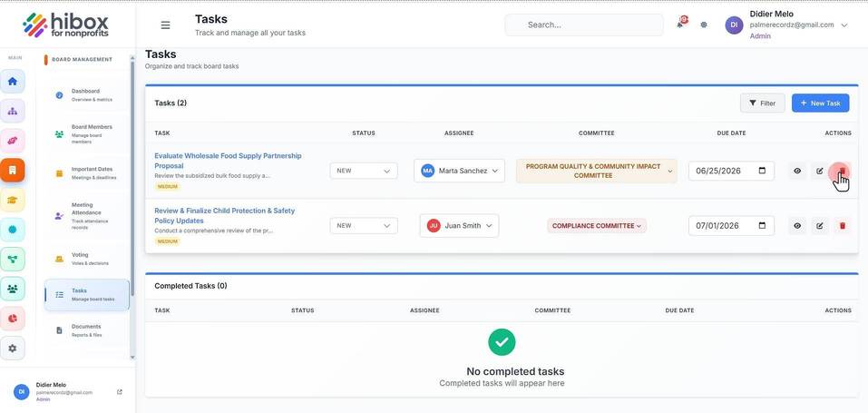Open status dropdown for Child Protection task
The image size is (868, 413).
(364, 226)
